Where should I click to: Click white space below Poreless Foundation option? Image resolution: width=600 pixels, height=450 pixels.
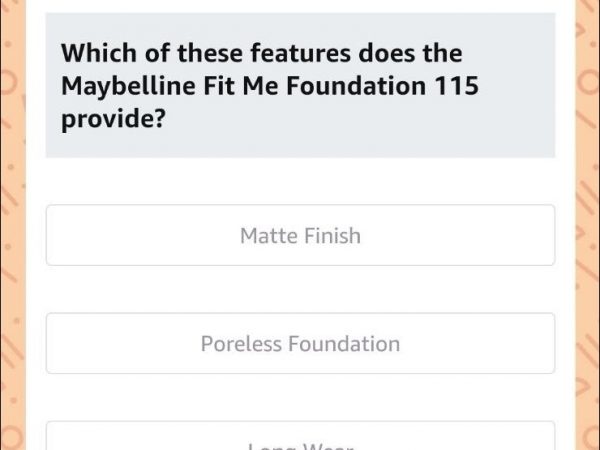pos(300,397)
